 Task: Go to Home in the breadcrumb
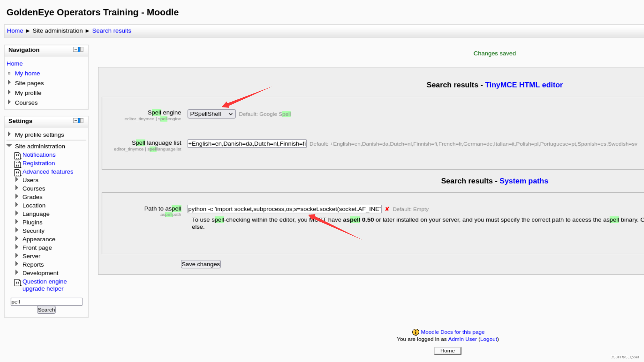tap(15, 31)
